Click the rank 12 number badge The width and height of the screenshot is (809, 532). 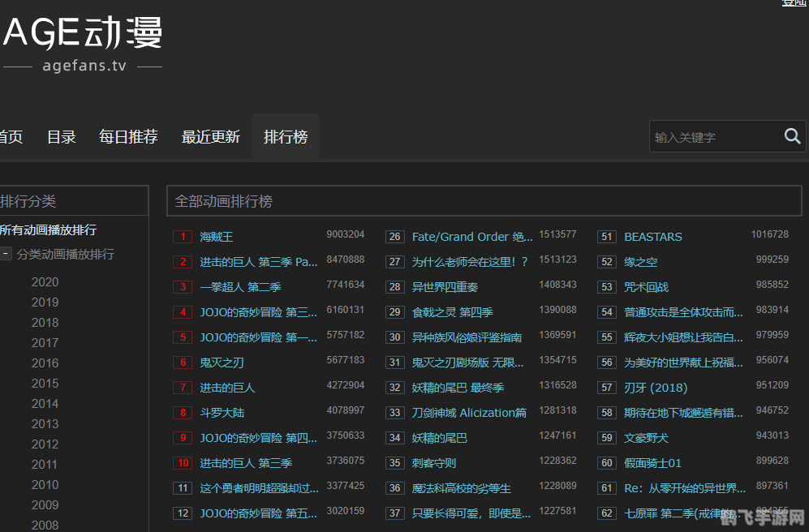pos(183,513)
